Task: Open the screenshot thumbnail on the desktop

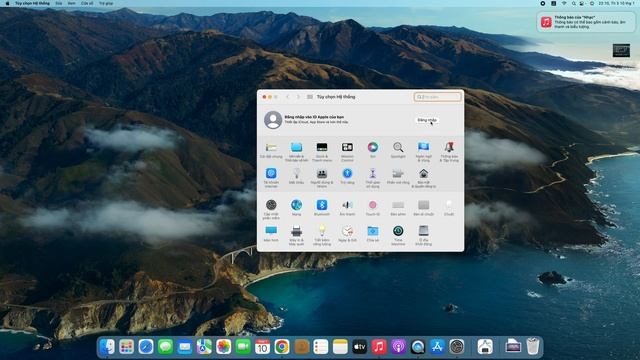Action: (621, 51)
